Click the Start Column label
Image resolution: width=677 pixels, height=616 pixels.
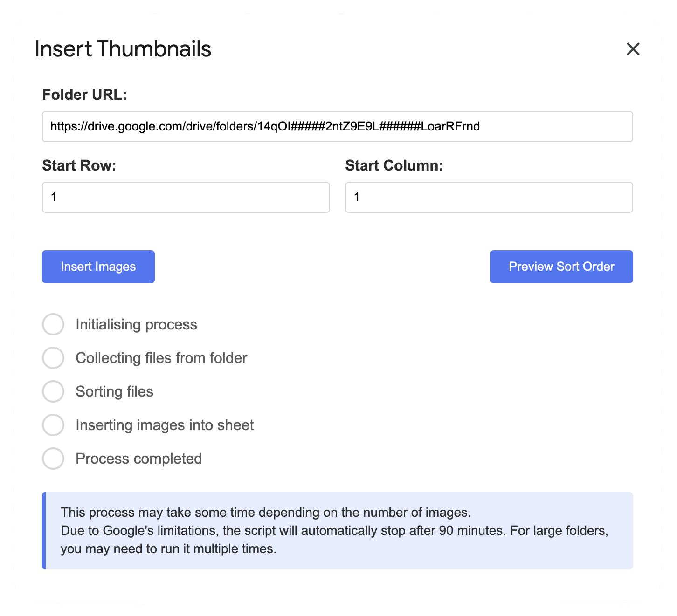[x=394, y=165]
